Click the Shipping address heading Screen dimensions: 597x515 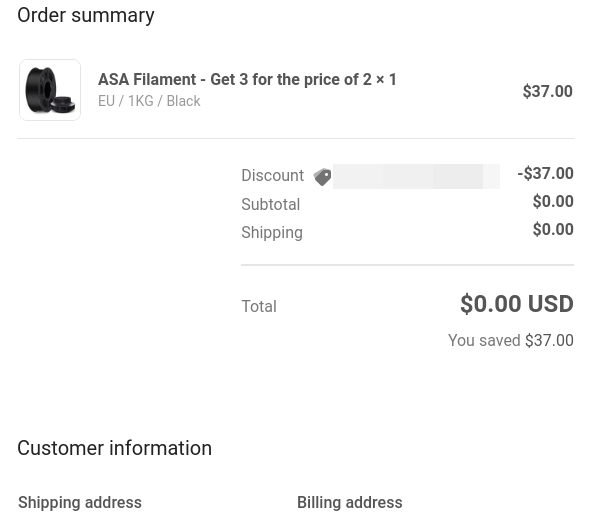coord(80,503)
